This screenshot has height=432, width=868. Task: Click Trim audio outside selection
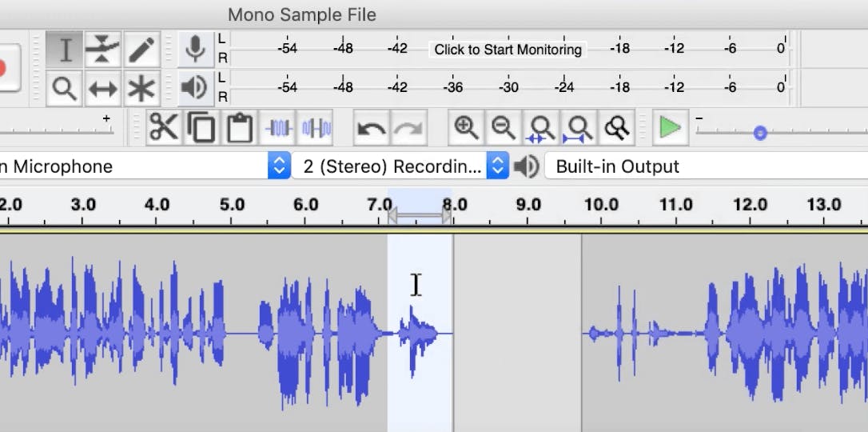[x=279, y=128]
